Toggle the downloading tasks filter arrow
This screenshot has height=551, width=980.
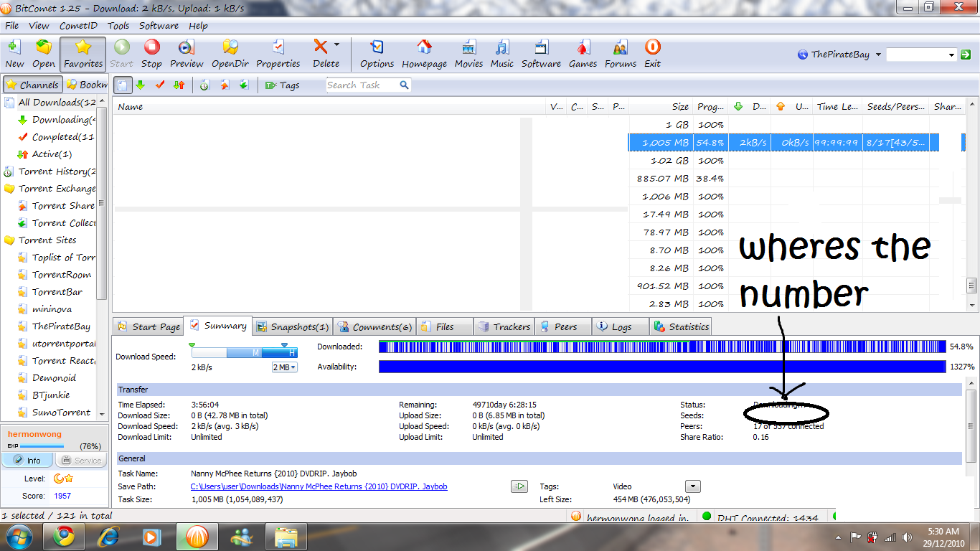(140, 85)
